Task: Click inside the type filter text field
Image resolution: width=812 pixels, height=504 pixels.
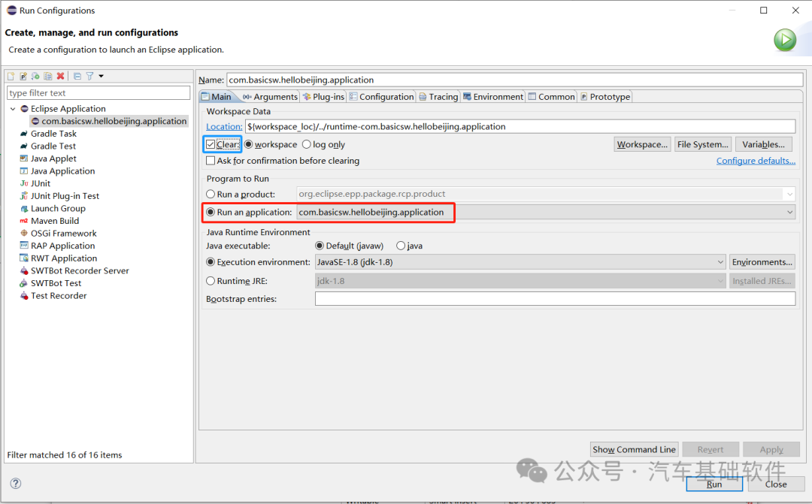Action: 98,92
